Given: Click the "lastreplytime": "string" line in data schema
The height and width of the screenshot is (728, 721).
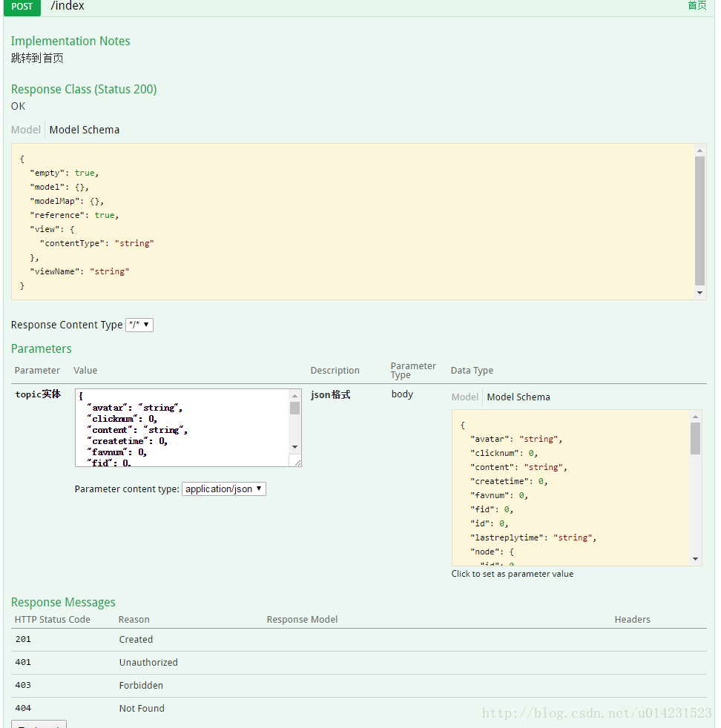Looking at the screenshot, I should 533,537.
